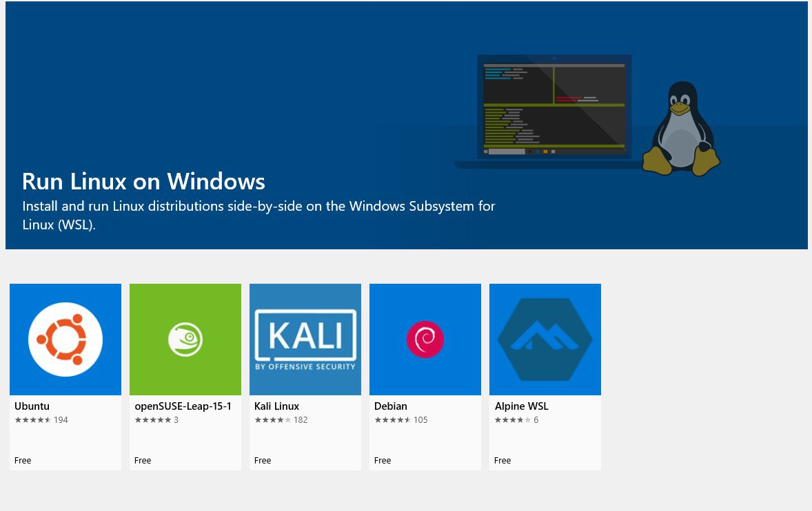Click the Kali Linux app name

[276, 406]
